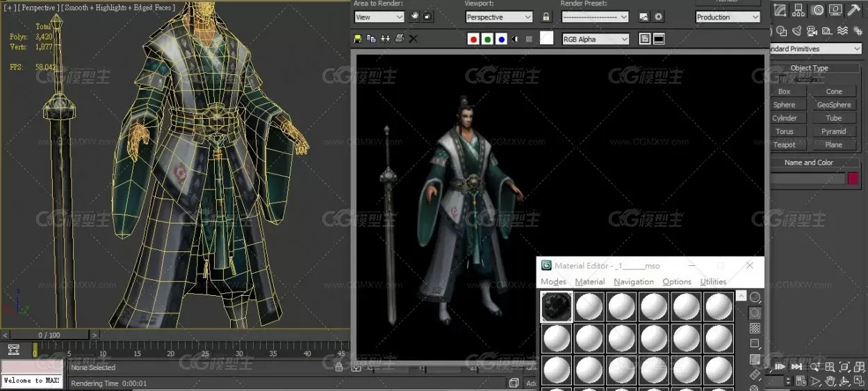This screenshot has height=391, width=868.
Task: Toggle the blue channel display
Action: point(501,39)
